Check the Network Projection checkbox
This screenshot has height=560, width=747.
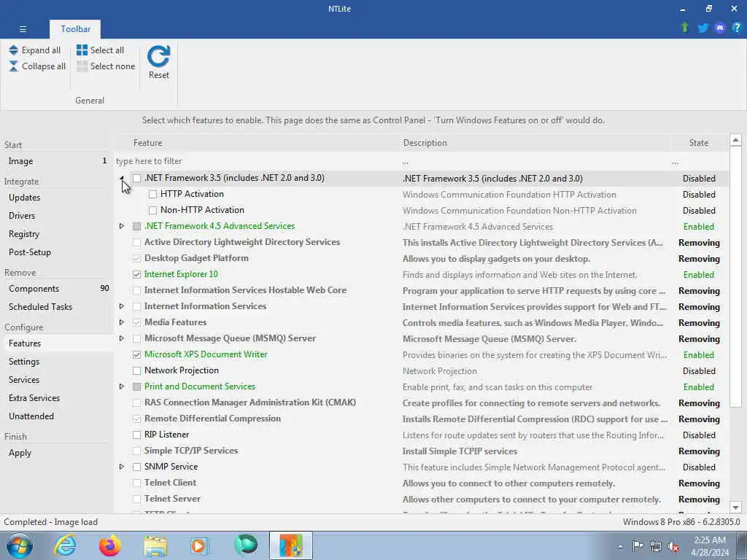pyautogui.click(x=136, y=370)
